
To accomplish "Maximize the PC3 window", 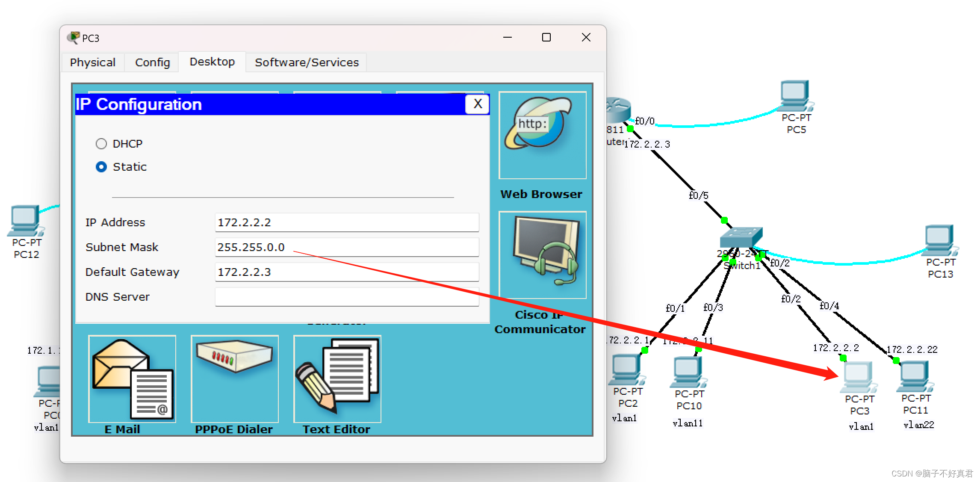I will pyautogui.click(x=546, y=38).
